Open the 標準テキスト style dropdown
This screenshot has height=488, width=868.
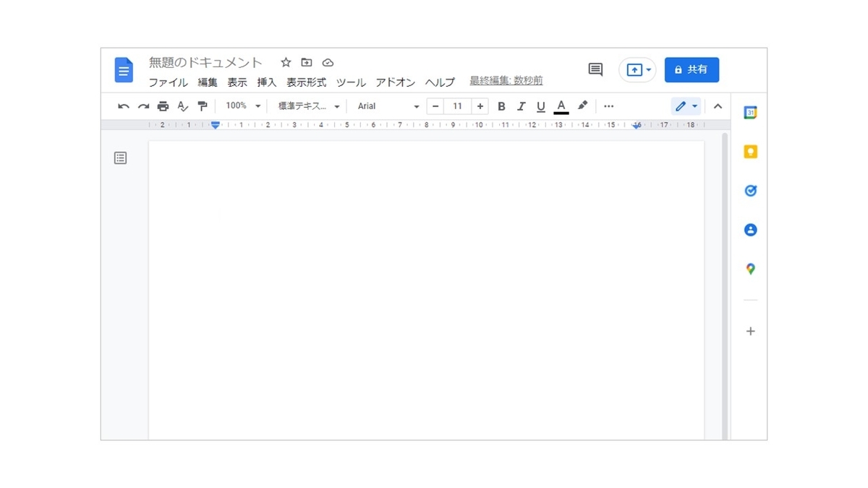[x=309, y=106]
